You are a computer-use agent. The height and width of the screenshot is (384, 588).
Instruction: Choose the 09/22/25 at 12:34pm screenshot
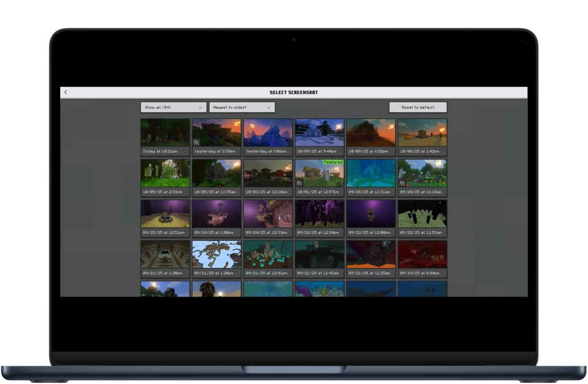pyautogui.click(x=319, y=218)
